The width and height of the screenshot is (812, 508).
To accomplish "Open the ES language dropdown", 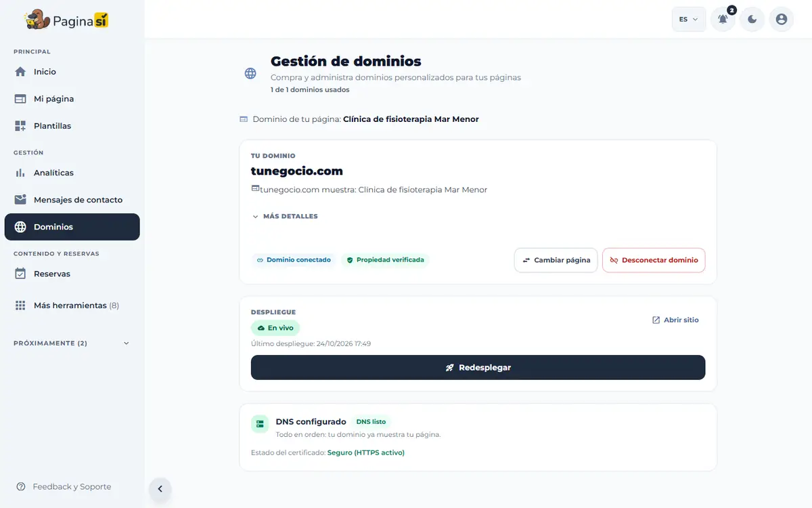I will (688, 19).
